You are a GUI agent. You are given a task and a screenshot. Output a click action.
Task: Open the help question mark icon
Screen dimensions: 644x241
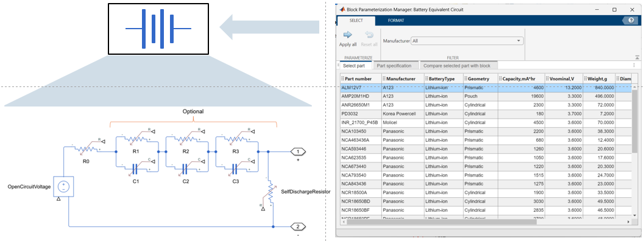click(631, 21)
